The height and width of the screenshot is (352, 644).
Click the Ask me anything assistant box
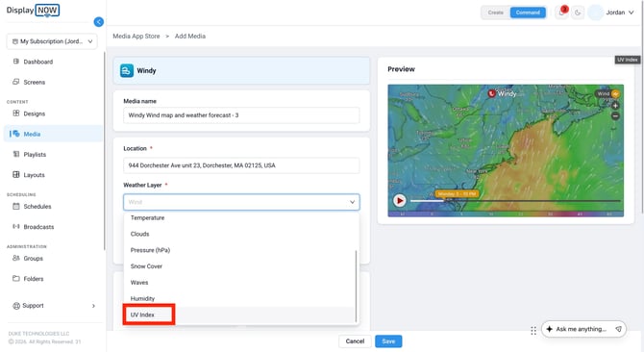(x=583, y=329)
